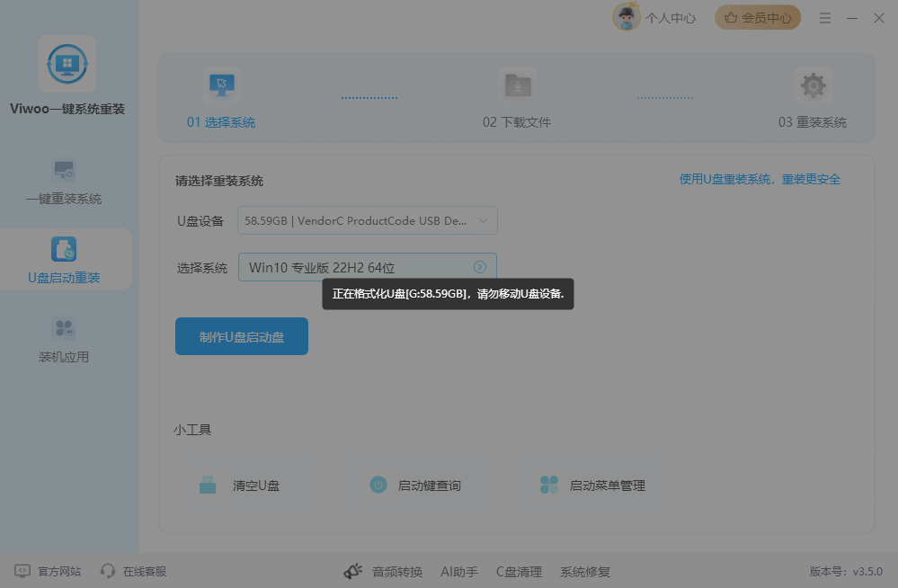Click 03 重装系统 step label
This screenshot has height=588, width=898.
click(812, 122)
